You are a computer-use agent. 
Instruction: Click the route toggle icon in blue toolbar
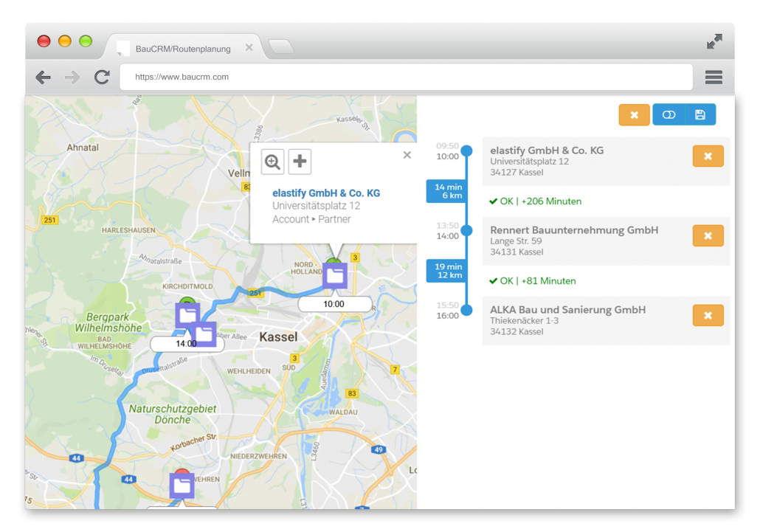(670, 114)
